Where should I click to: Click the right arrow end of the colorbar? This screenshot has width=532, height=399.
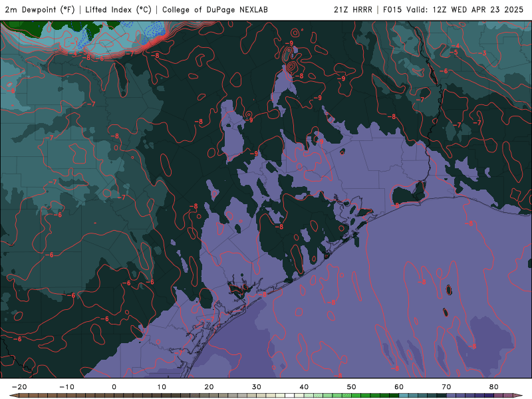[x=518, y=396]
